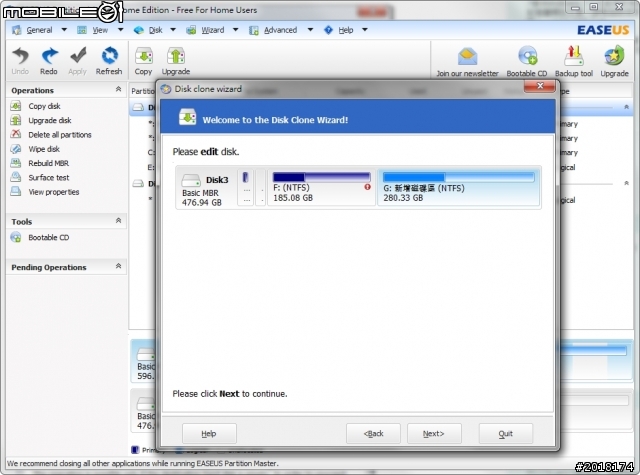Collapse the Pending Operations panel

(118, 266)
